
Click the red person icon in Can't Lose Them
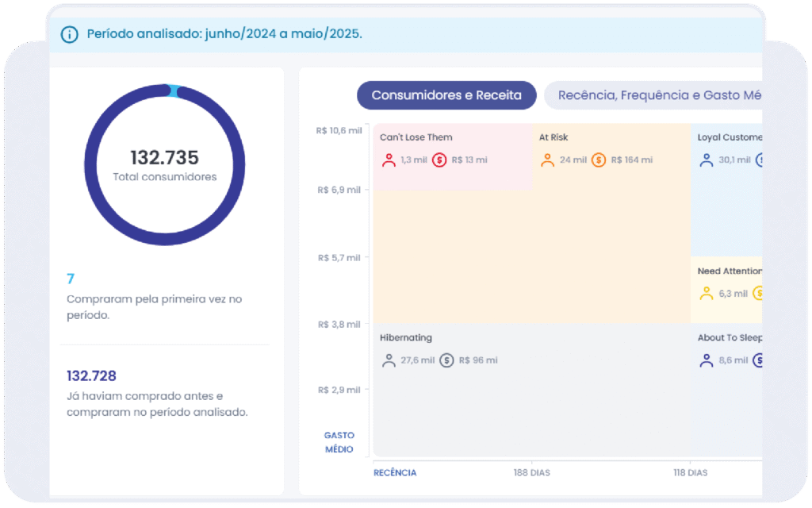[389, 160]
